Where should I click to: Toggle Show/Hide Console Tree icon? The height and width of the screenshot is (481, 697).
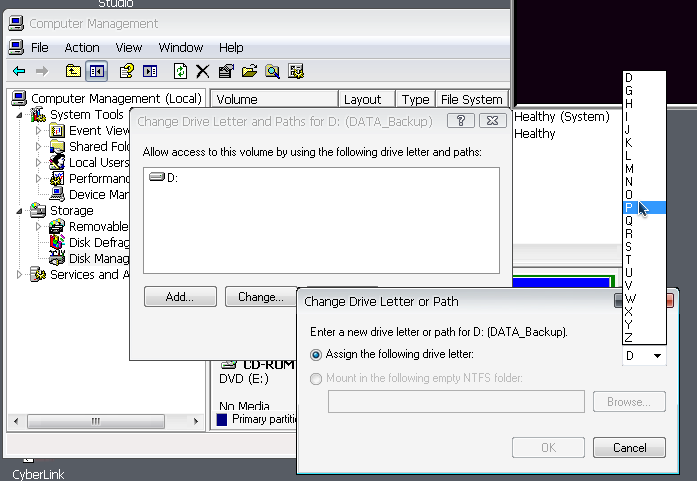[x=96, y=71]
